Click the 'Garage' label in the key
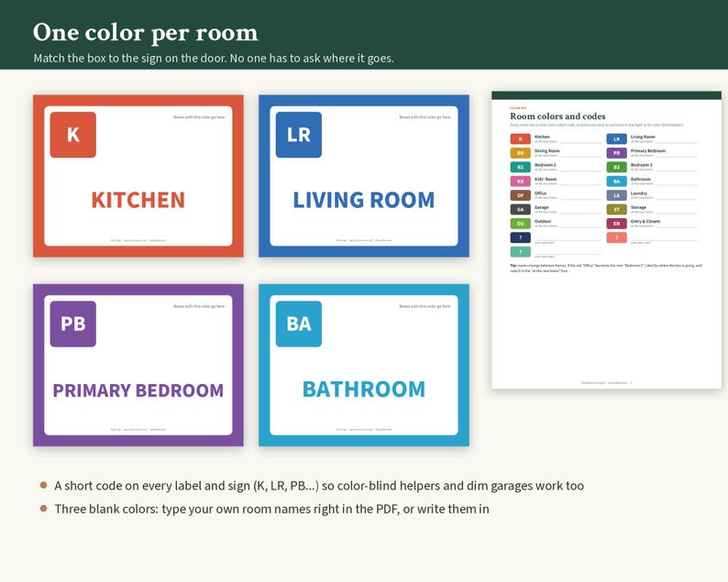 pyautogui.click(x=541, y=207)
